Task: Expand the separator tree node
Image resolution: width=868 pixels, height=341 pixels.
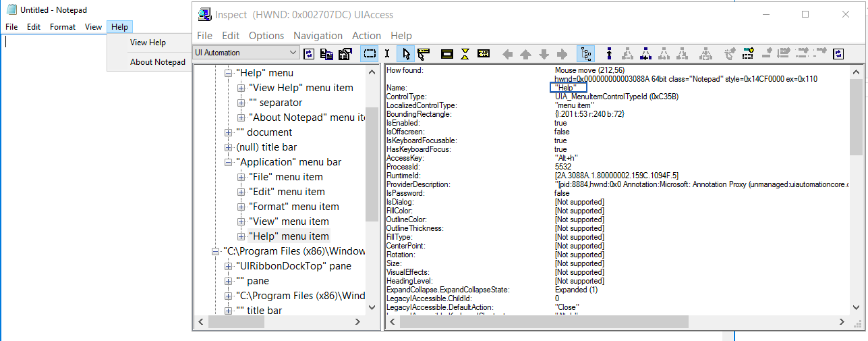Action: pyautogui.click(x=241, y=103)
